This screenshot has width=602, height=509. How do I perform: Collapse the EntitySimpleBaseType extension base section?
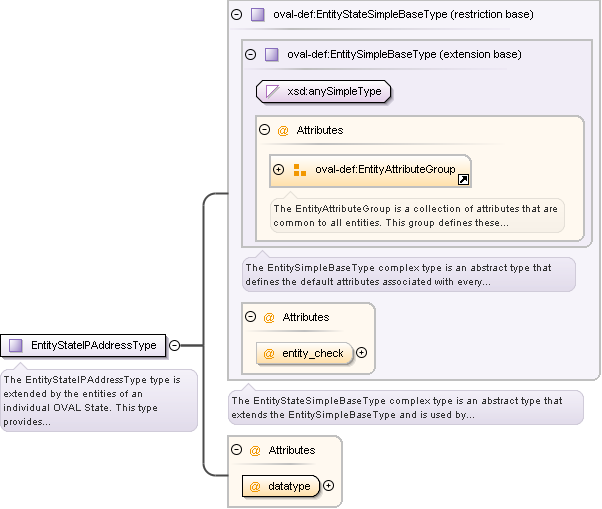251,54
